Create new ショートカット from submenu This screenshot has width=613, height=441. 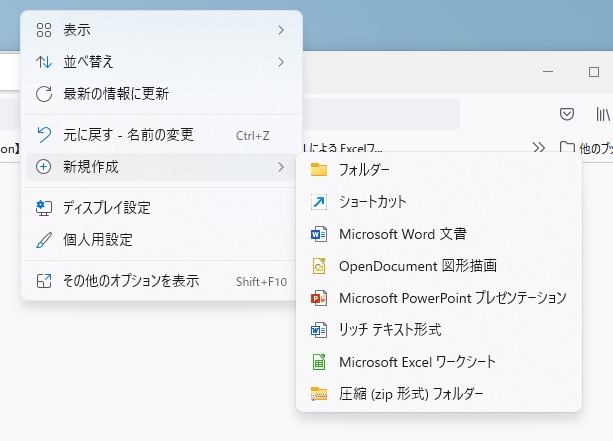coord(439,202)
